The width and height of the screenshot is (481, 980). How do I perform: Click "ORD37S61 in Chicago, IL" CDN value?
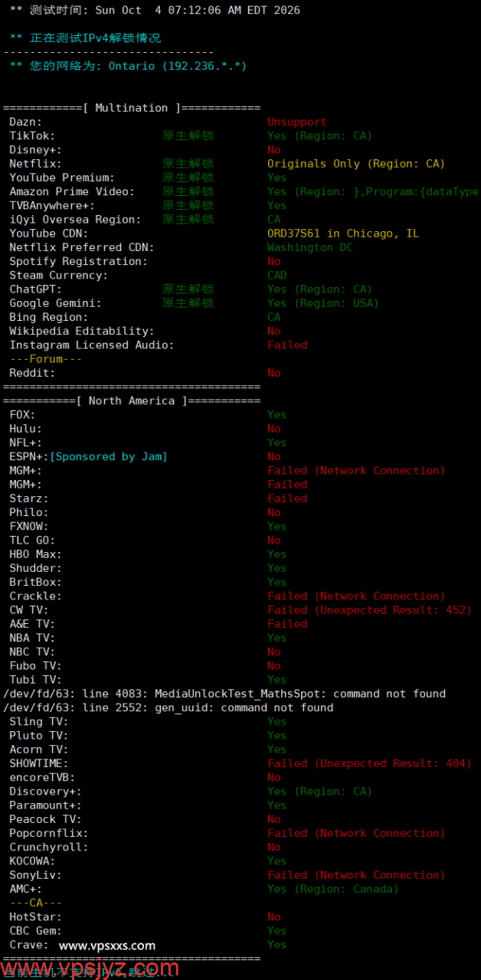tap(343, 234)
